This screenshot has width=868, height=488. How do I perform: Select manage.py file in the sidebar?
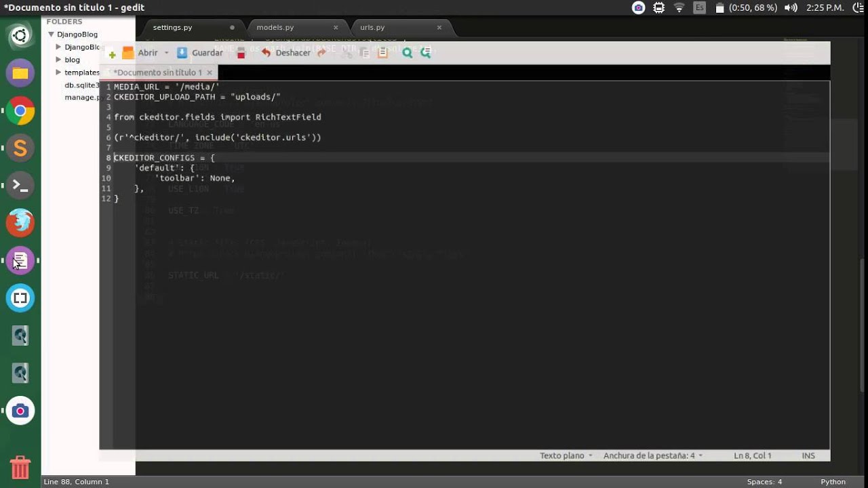[x=83, y=97]
